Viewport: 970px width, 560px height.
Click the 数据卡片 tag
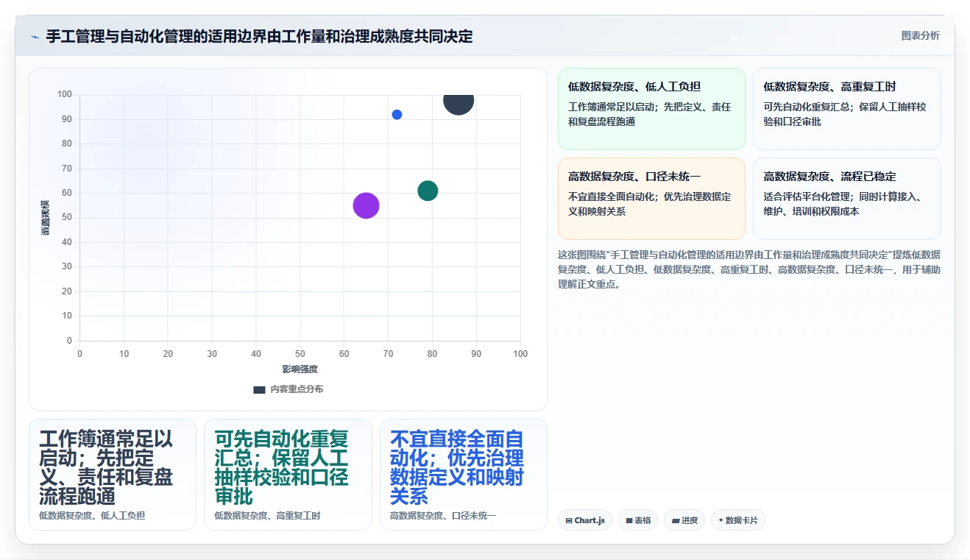738,520
